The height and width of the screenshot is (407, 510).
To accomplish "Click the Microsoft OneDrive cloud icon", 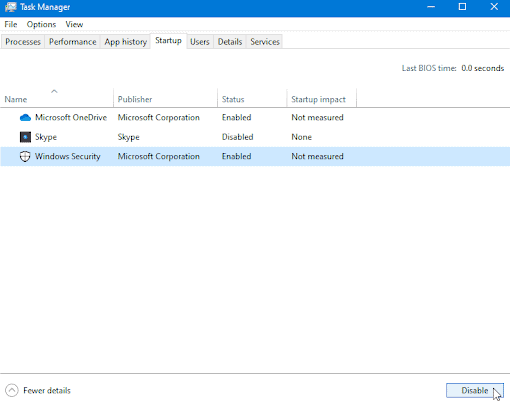I will click(25, 118).
